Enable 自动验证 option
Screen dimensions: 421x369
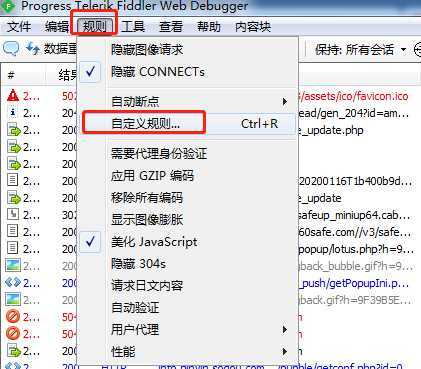coord(187,308)
